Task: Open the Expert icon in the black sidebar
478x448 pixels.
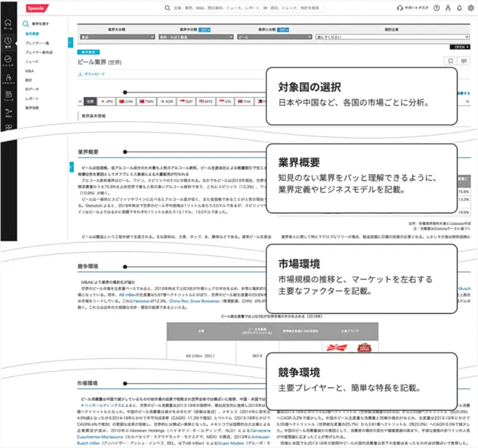Action: [8, 79]
